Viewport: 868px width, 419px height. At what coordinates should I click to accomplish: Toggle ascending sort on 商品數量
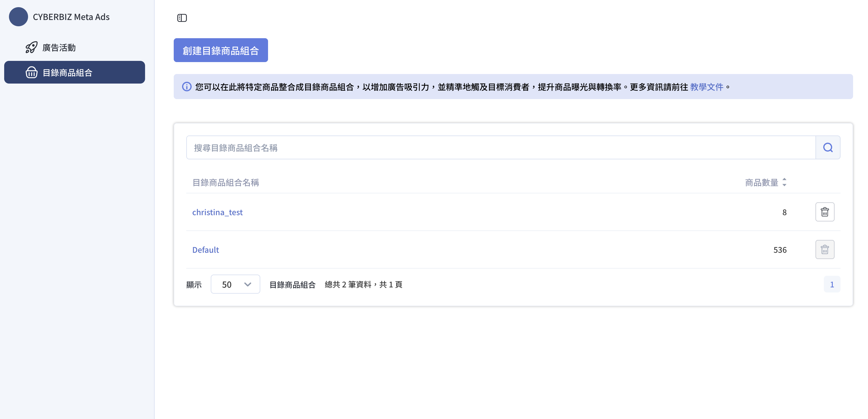pyautogui.click(x=785, y=180)
